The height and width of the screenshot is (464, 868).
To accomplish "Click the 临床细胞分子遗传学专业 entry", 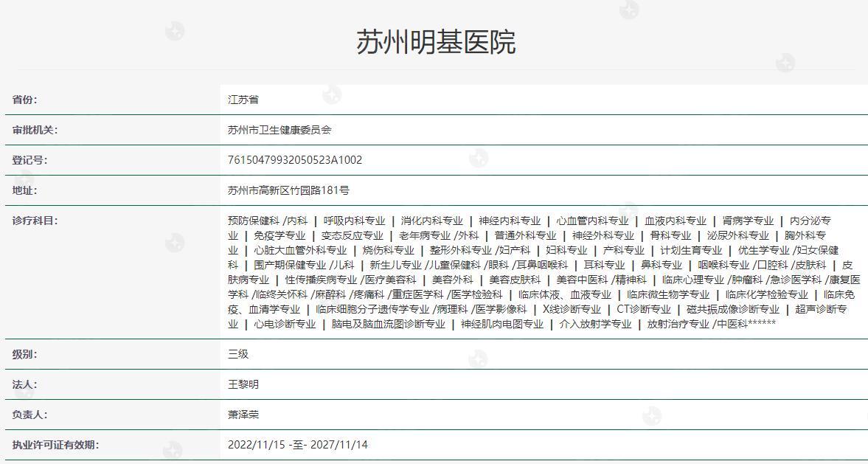I will point(372,310).
